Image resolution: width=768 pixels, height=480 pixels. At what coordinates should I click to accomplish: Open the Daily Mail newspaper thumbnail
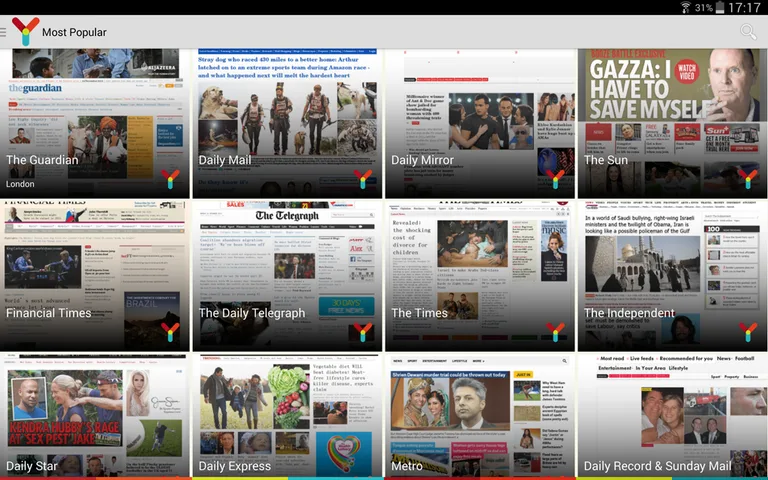pos(287,123)
